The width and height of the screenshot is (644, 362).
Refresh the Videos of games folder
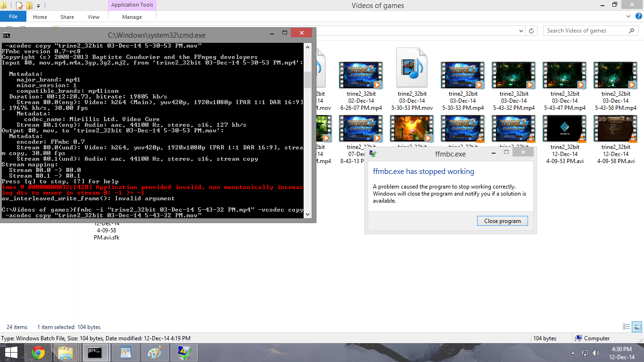[532, 31]
